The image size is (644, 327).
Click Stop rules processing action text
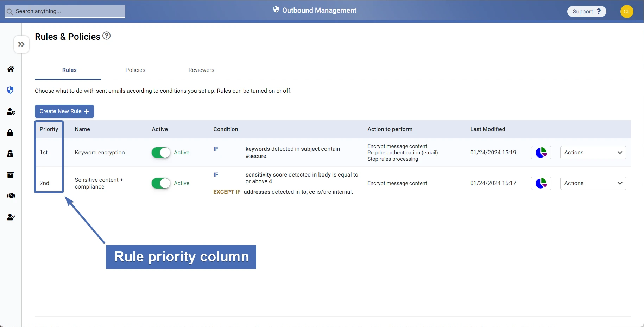(393, 159)
